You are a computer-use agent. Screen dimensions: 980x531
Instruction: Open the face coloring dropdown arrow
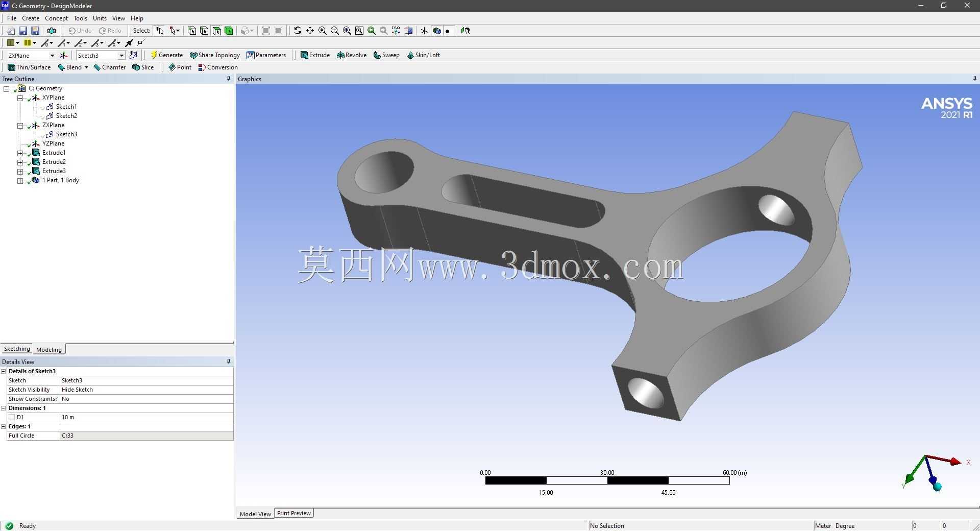point(17,43)
